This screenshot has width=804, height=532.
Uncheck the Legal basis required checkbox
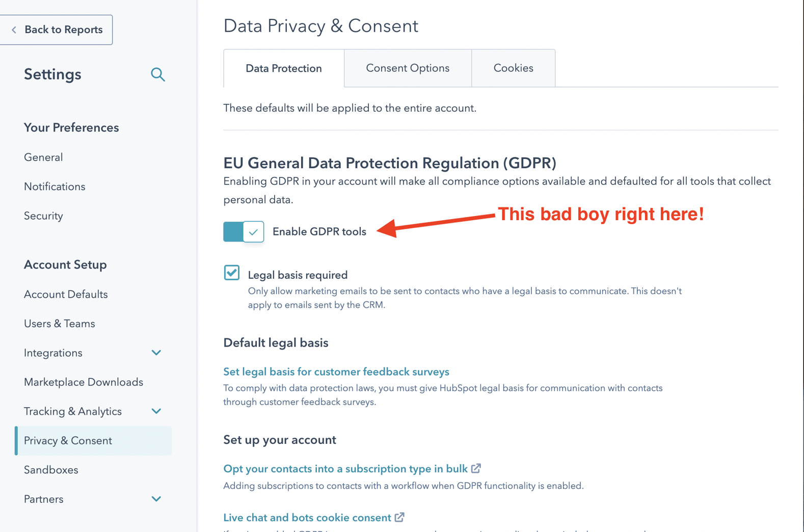pyautogui.click(x=231, y=273)
